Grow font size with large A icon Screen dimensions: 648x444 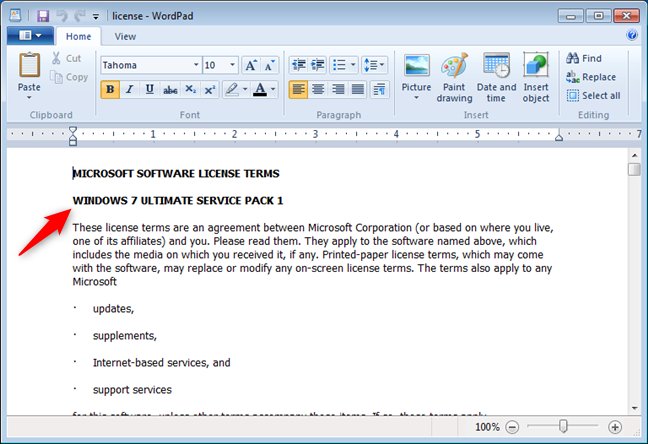point(251,65)
